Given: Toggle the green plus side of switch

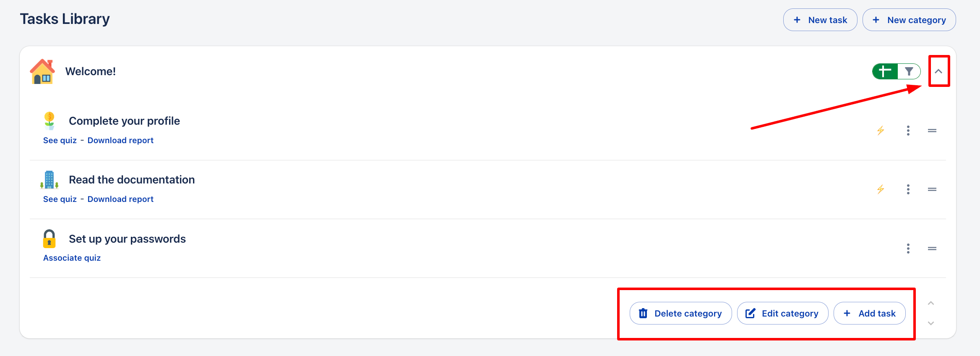Looking at the screenshot, I should click(x=885, y=71).
